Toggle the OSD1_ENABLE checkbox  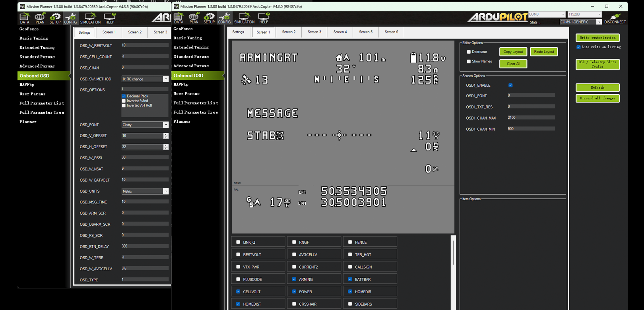click(510, 85)
